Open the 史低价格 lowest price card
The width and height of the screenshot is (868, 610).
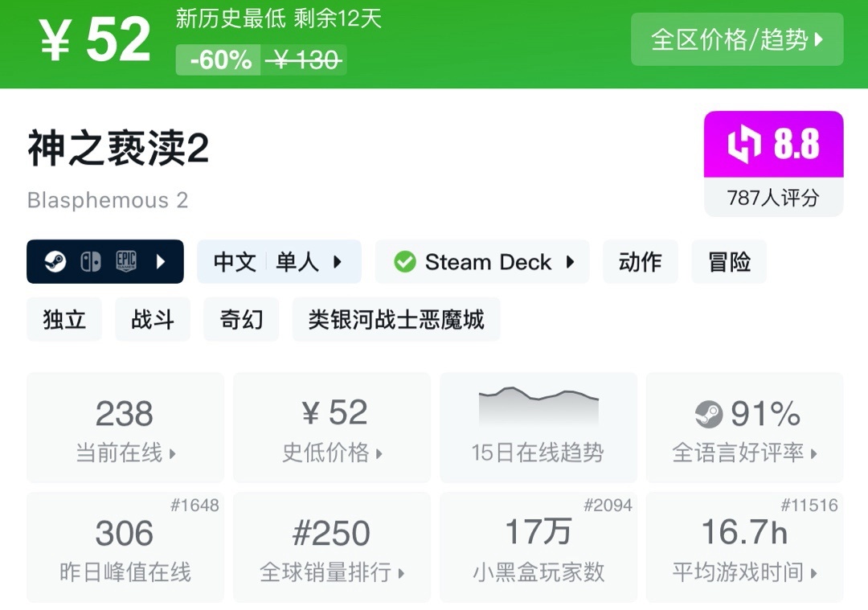[x=332, y=428]
